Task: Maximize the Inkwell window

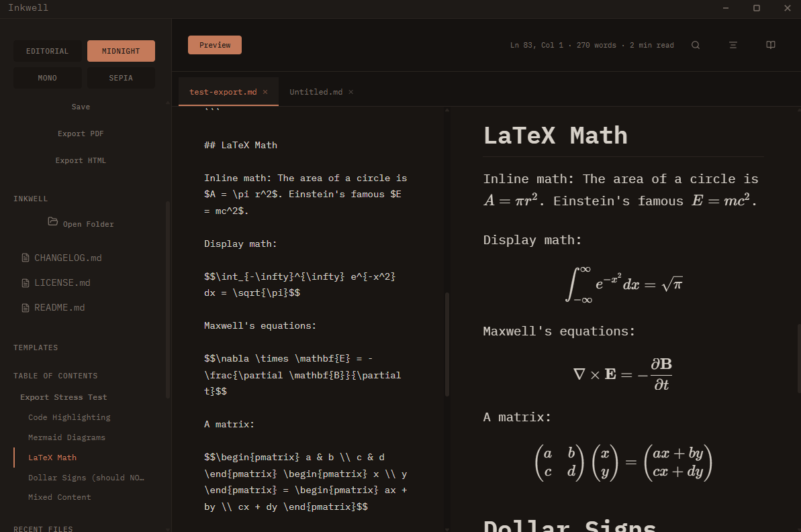Action: coord(757,8)
